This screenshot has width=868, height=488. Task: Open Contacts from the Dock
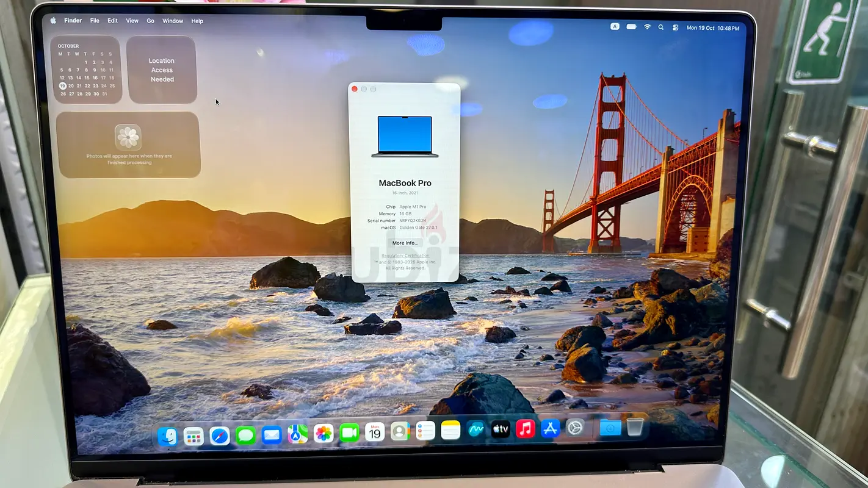400,432
